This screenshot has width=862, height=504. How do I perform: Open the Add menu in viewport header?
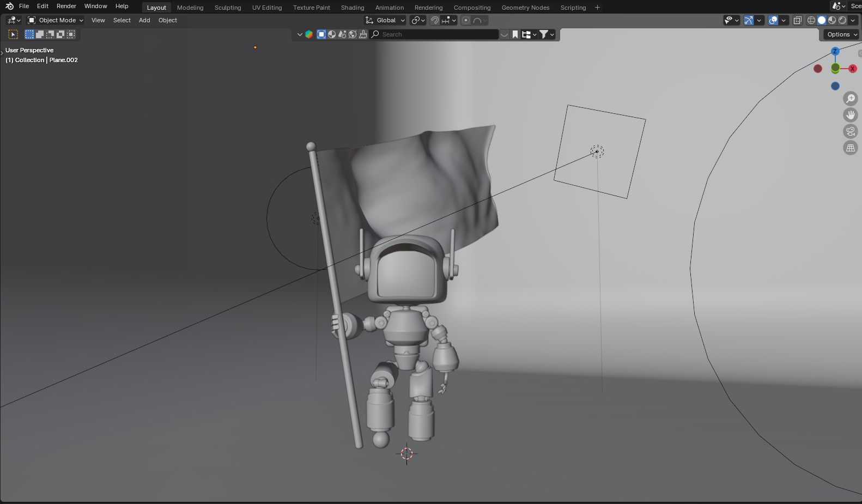point(144,20)
